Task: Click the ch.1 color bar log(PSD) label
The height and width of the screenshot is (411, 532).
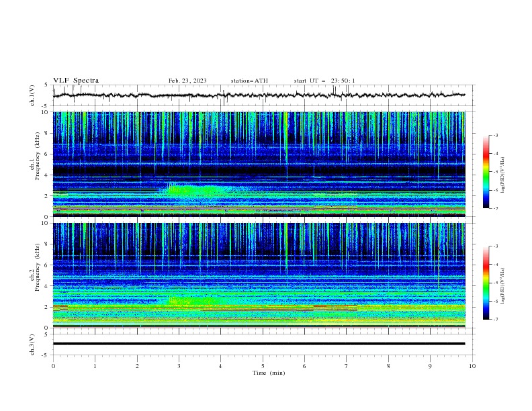Action: point(503,175)
